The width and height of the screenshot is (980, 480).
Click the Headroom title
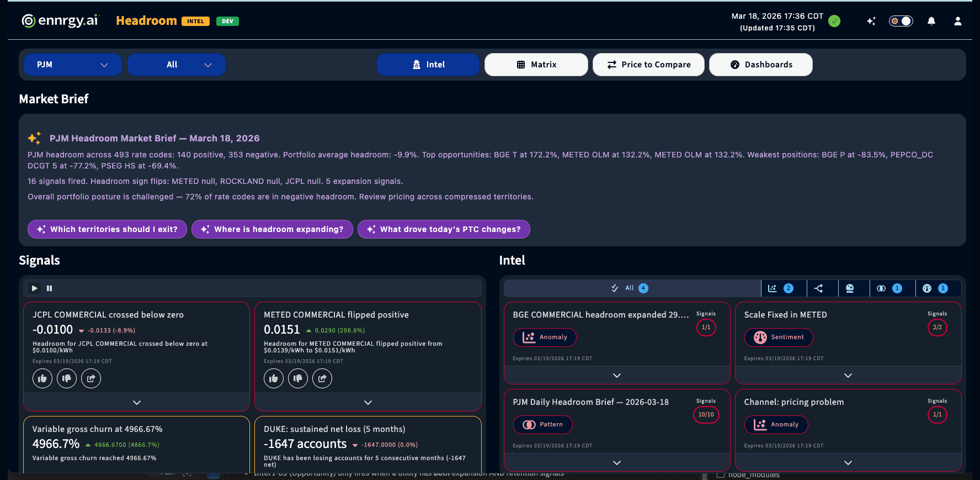(146, 21)
